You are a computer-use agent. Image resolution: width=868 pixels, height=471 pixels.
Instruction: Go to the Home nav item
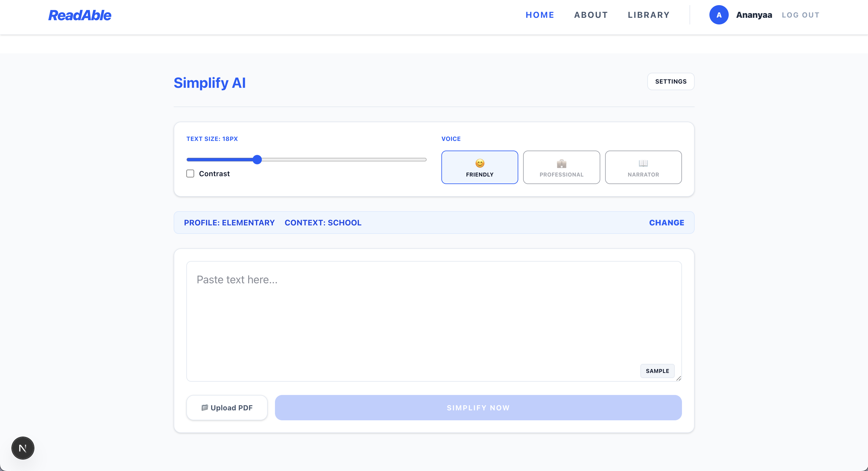tap(540, 15)
